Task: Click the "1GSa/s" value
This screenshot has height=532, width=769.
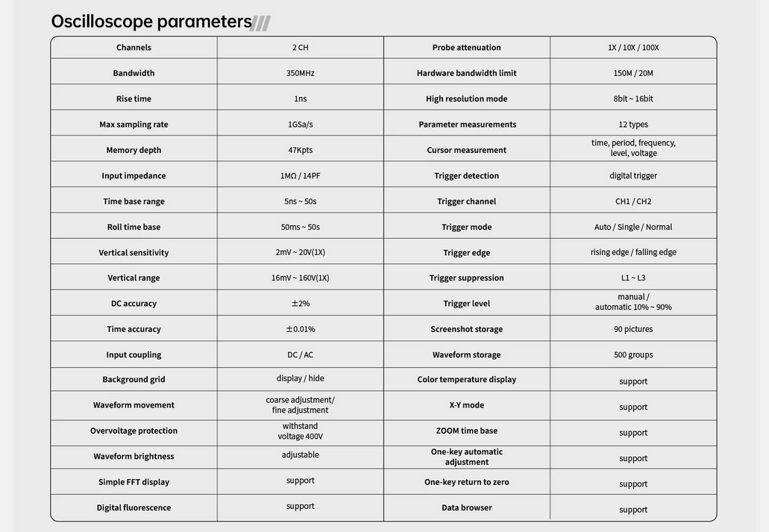Action: coord(300,125)
